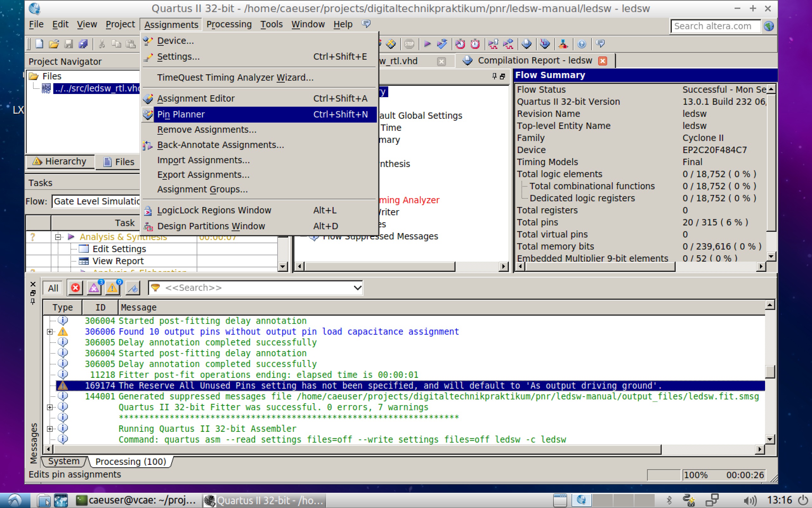Screen dimensions: 812x508
Task: Click the TimeQuest Timing Analyzer clock icon
Action: click(460, 44)
